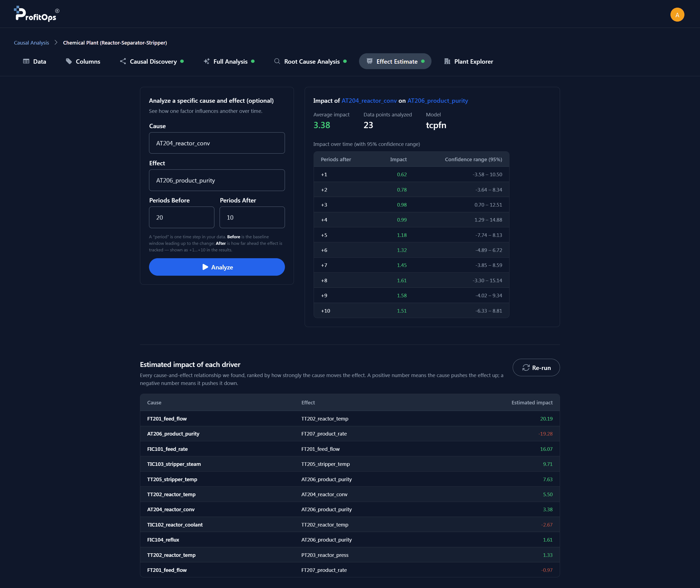Click the Re-run button
Viewport: 700px width, 588px height.
coord(536,368)
